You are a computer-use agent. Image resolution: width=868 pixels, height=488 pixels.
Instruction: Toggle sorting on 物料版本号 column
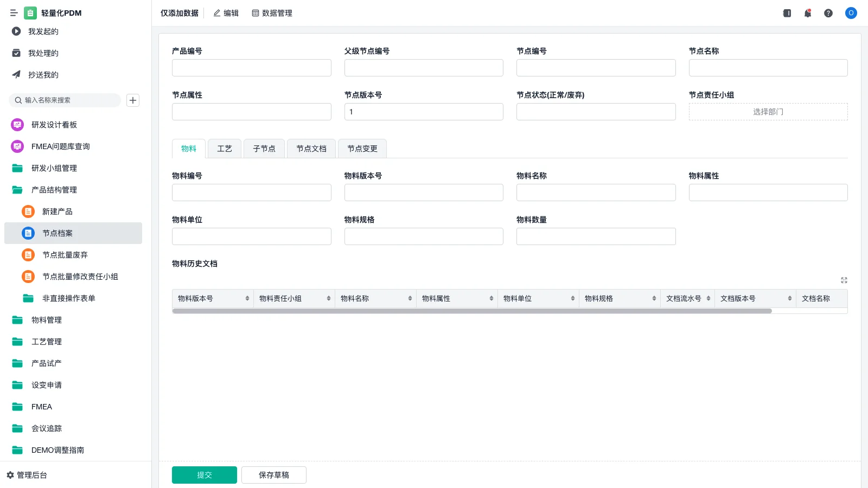pyautogui.click(x=248, y=298)
